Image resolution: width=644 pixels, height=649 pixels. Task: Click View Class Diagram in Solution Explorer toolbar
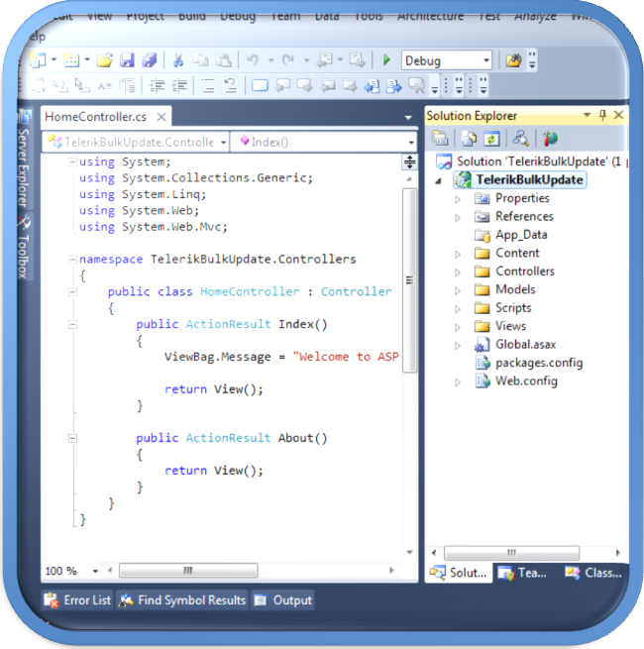521,139
